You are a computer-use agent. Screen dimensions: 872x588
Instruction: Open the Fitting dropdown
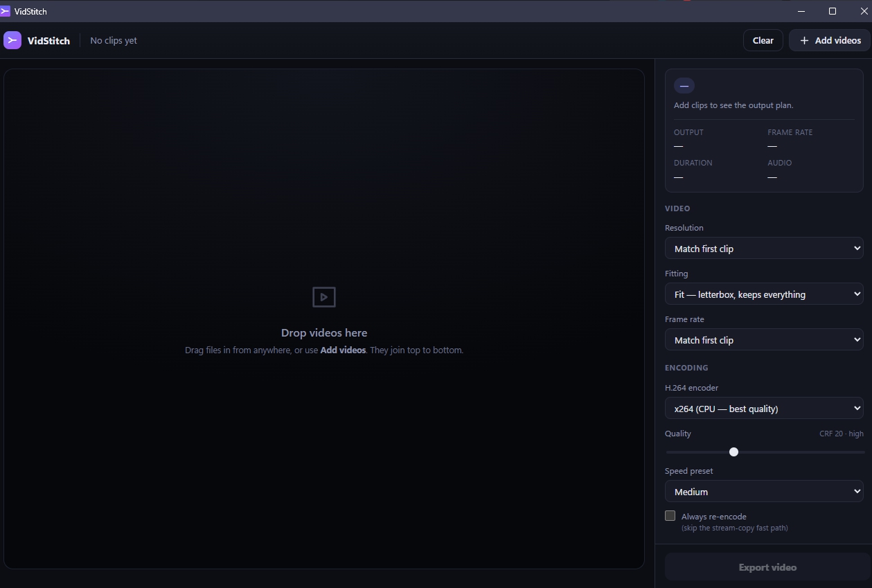pyautogui.click(x=764, y=294)
